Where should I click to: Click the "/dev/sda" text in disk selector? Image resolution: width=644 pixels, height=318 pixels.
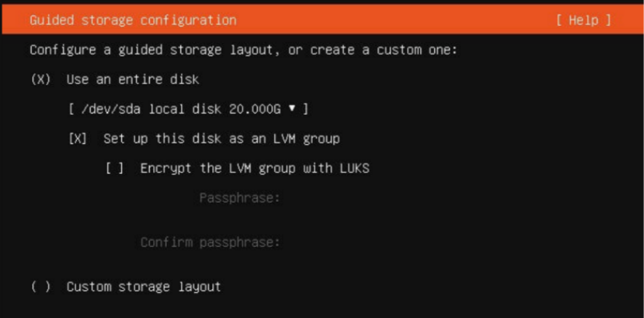tap(111, 109)
